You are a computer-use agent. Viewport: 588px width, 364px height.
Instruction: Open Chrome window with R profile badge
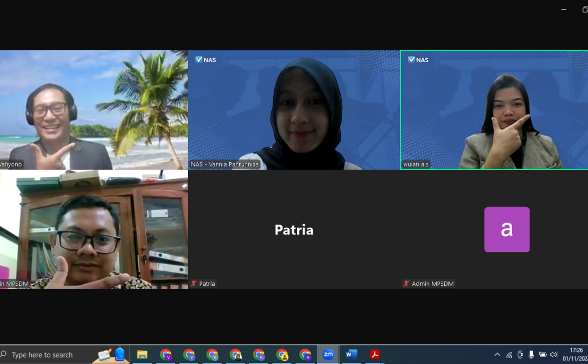tap(259, 354)
